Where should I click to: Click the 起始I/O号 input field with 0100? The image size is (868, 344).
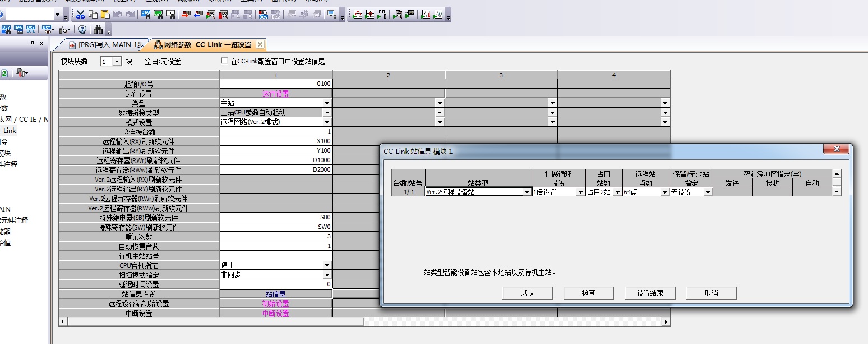[276, 84]
